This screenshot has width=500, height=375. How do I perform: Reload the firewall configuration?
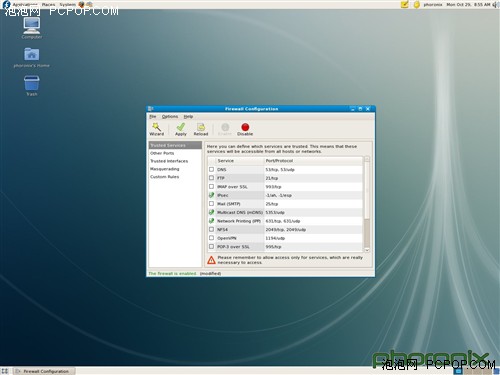[x=201, y=129]
